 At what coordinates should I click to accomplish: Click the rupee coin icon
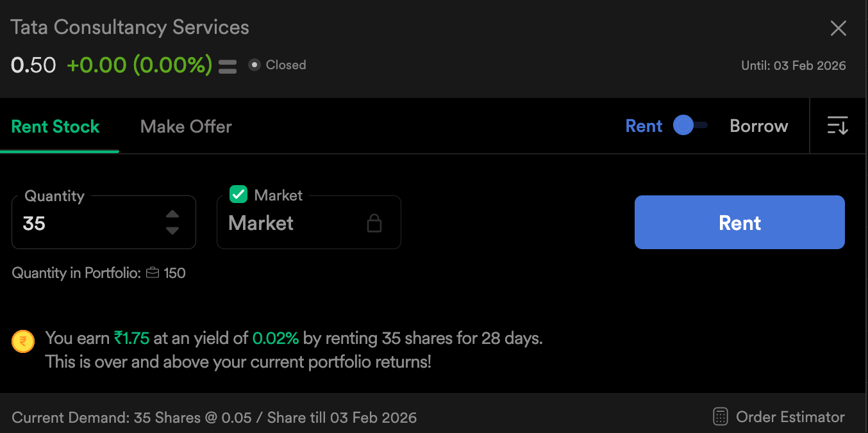[x=23, y=342]
